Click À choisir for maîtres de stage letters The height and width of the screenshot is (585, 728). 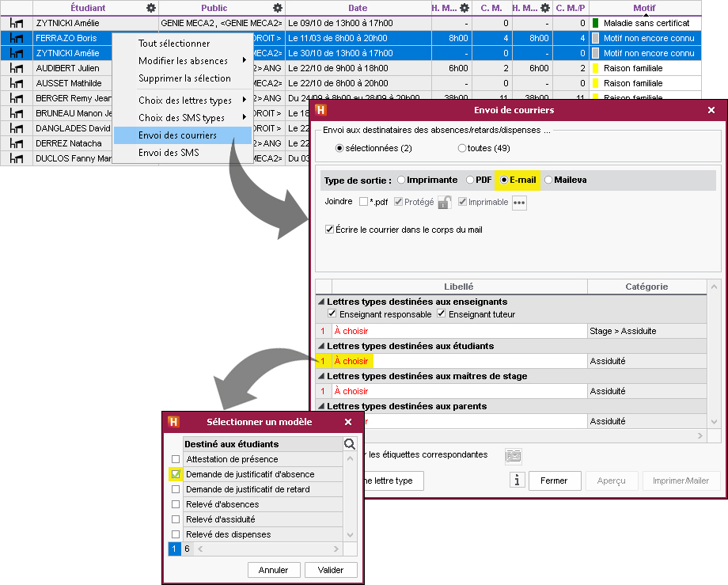351,391
